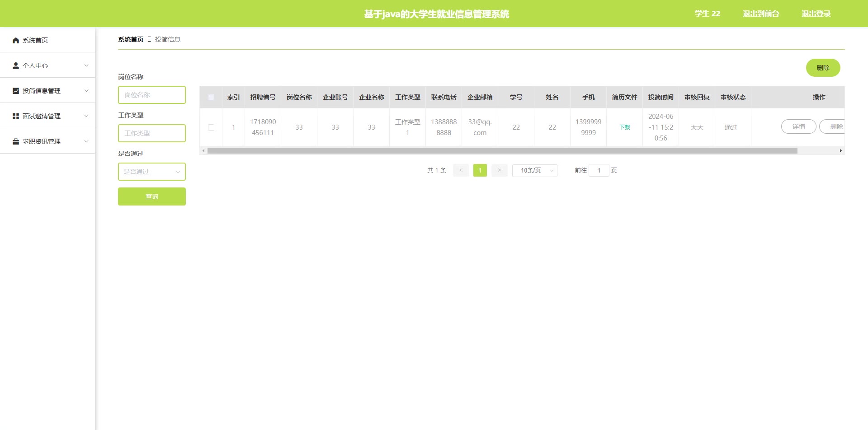Click the 2024-06-11 submission time cell
Image resolution: width=868 pixels, height=430 pixels.
661,127
